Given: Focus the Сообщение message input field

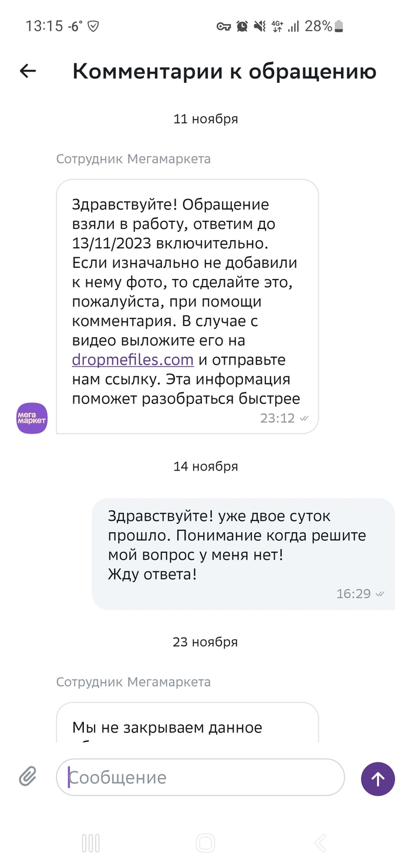Looking at the screenshot, I should pos(200,778).
